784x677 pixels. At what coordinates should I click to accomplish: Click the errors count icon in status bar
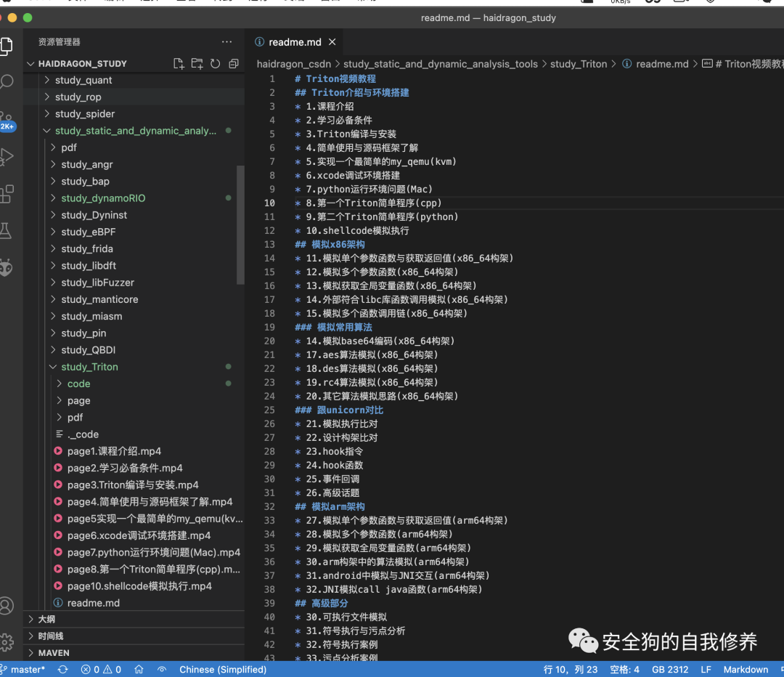click(86, 670)
